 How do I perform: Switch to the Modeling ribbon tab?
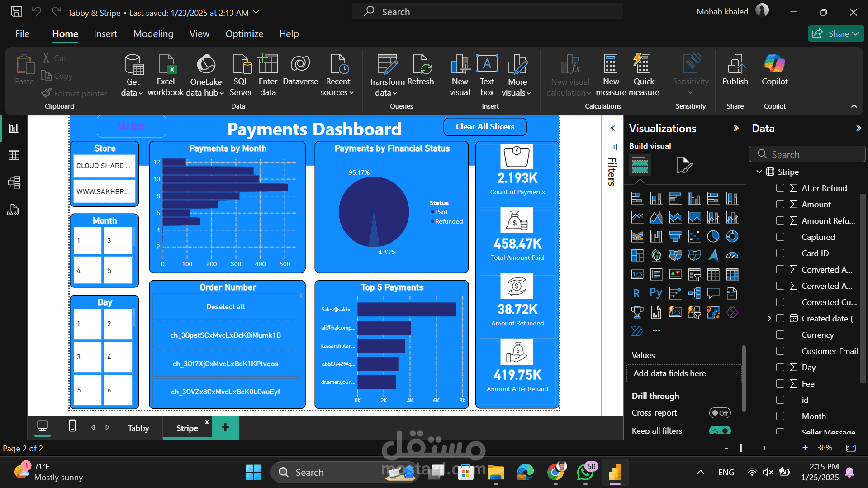click(153, 34)
